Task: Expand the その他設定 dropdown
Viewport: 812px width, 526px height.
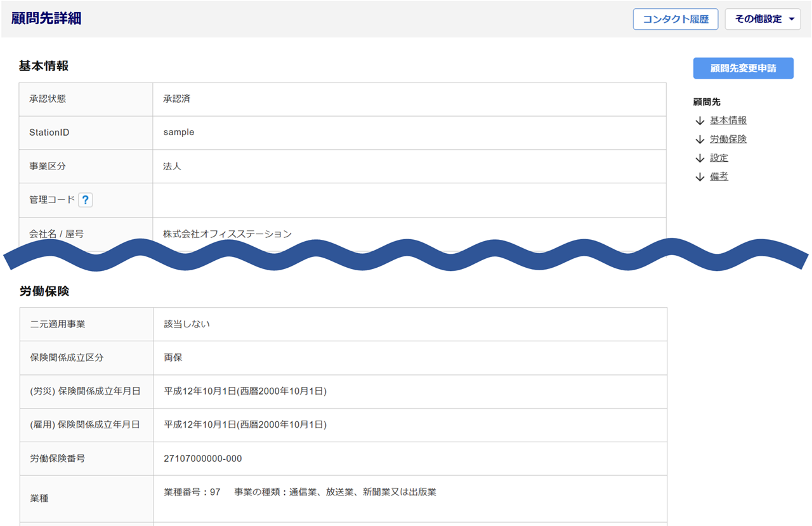Action: pyautogui.click(x=763, y=19)
